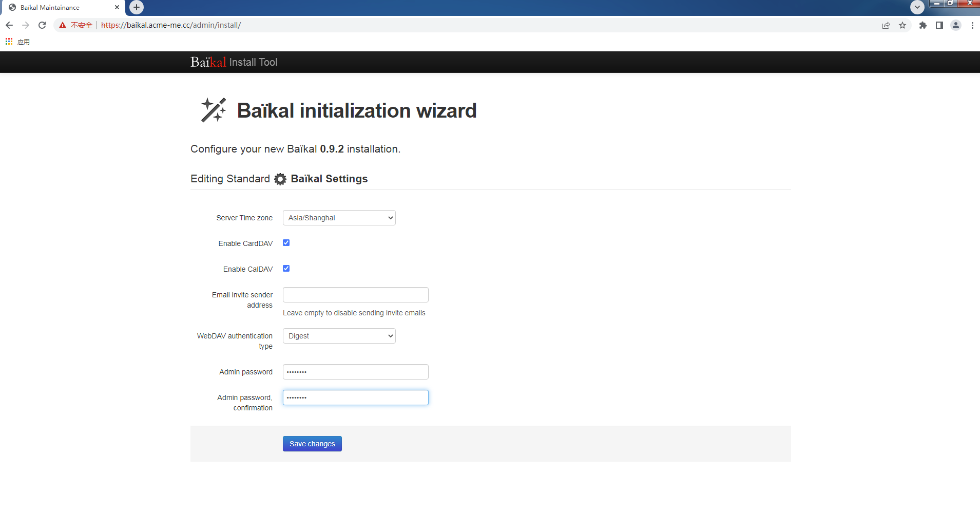This screenshot has height=530, width=980.
Task: Toggle the Enable CalDAV checkbox
Action: click(286, 269)
